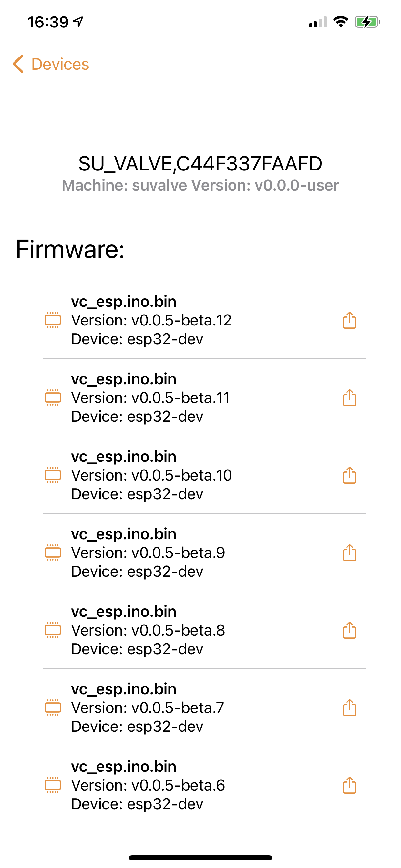Select firmware version v0.0.5-beta.11 row
The image size is (401, 868).
(x=204, y=398)
